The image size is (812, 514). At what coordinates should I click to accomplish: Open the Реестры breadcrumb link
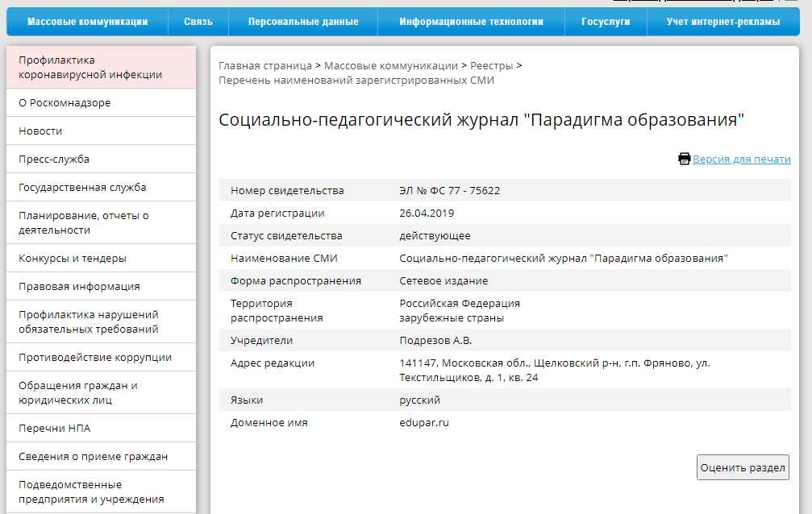click(491, 66)
